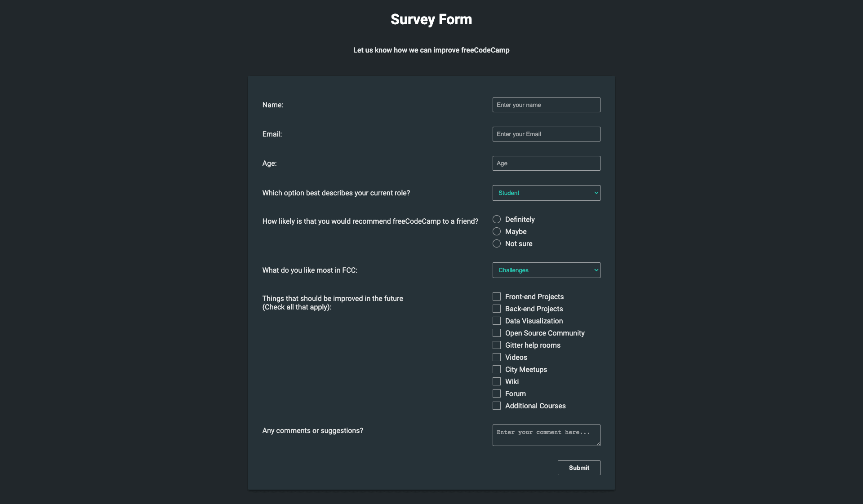Open the Challenges dropdown for FCC preference
Screen dimensions: 863x504
tap(546, 270)
